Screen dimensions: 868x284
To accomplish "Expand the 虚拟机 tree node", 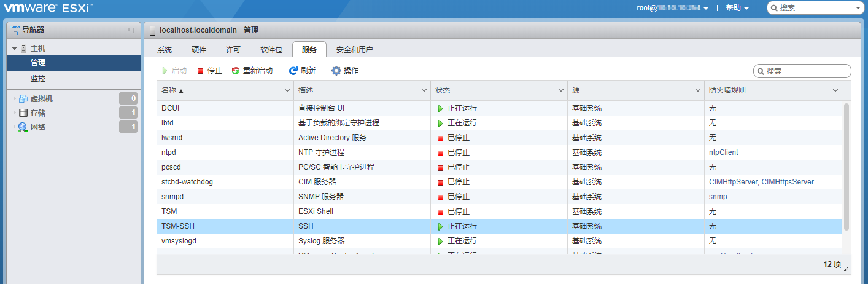I will click(14, 98).
